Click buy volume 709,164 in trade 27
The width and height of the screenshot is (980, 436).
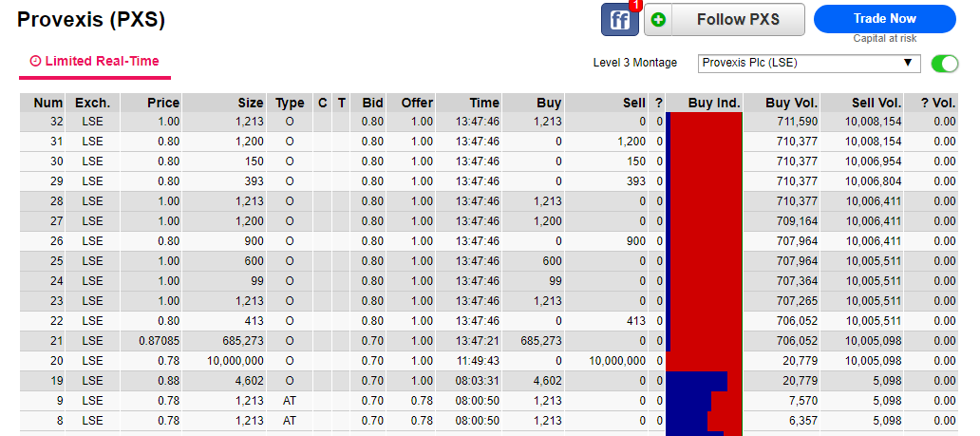pos(800,221)
